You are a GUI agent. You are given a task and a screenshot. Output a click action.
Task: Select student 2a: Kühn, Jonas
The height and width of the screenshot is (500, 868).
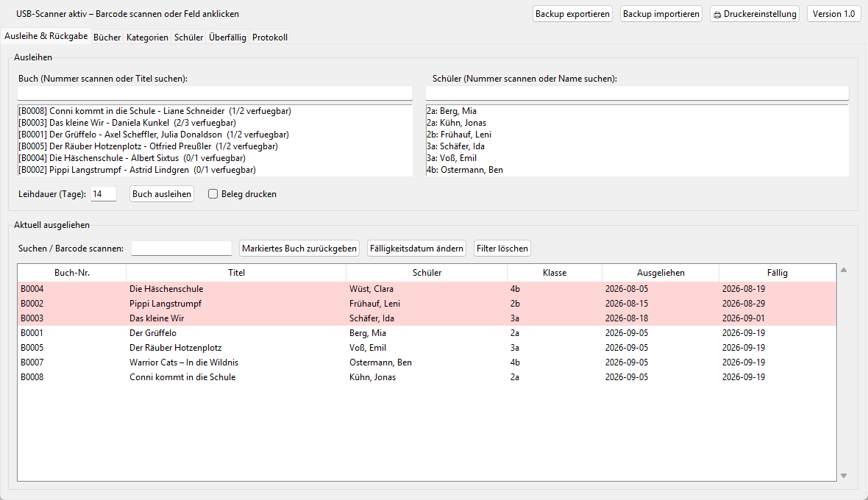[x=637, y=123]
